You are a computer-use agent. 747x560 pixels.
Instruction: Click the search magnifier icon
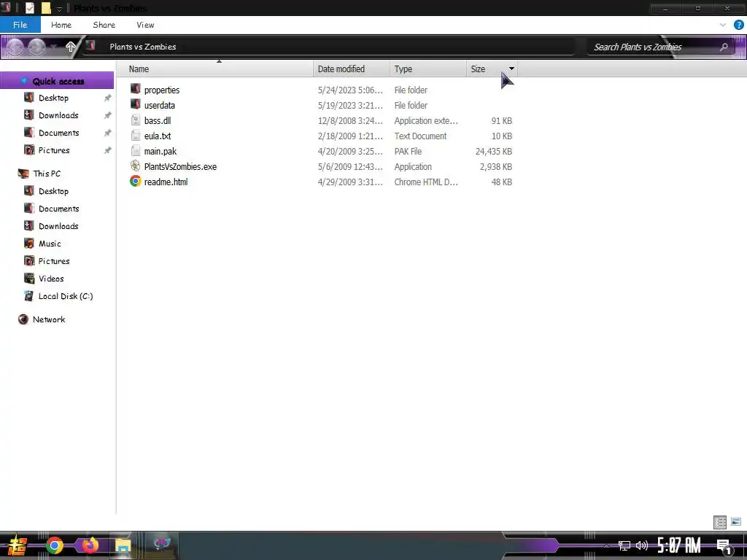click(x=724, y=47)
